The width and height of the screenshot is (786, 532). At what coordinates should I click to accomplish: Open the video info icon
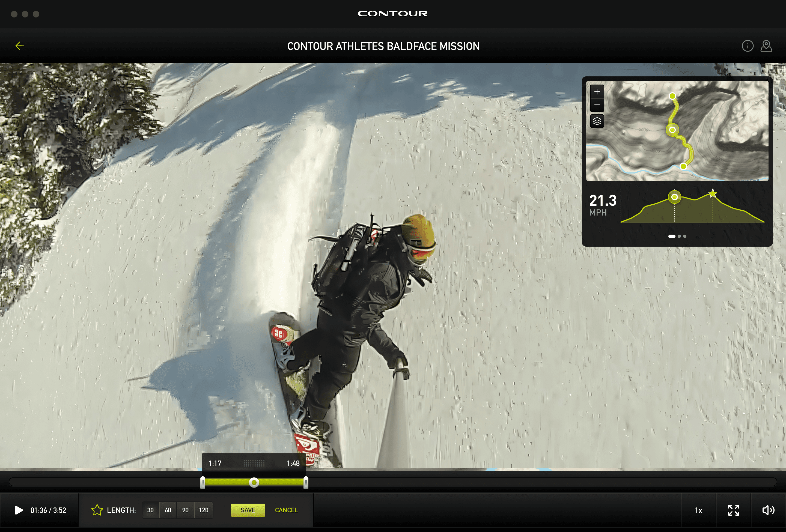(x=748, y=46)
